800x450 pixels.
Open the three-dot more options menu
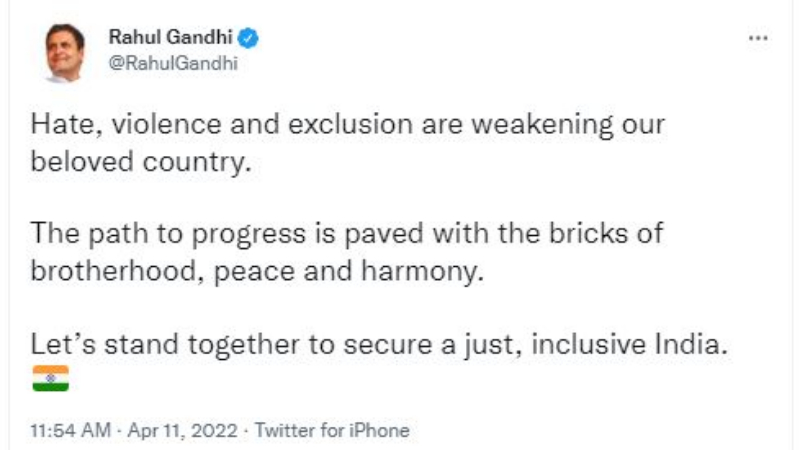(758, 38)
